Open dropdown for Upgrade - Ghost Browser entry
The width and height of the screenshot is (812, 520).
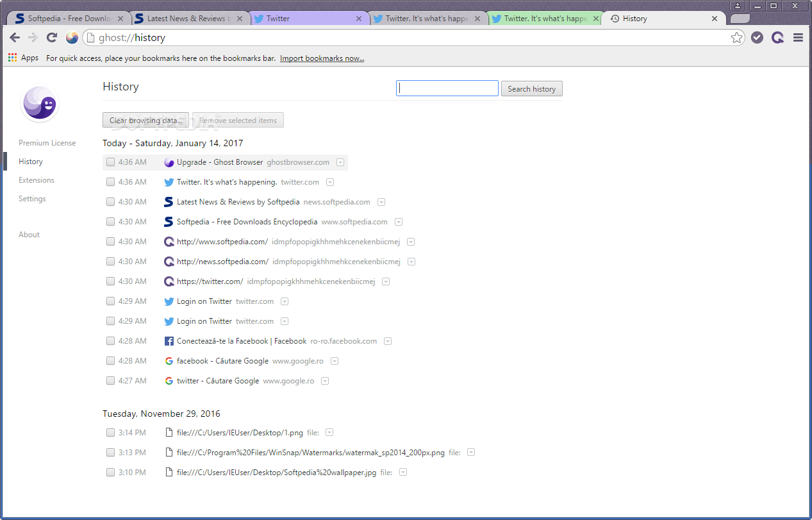tap(340, 162)
